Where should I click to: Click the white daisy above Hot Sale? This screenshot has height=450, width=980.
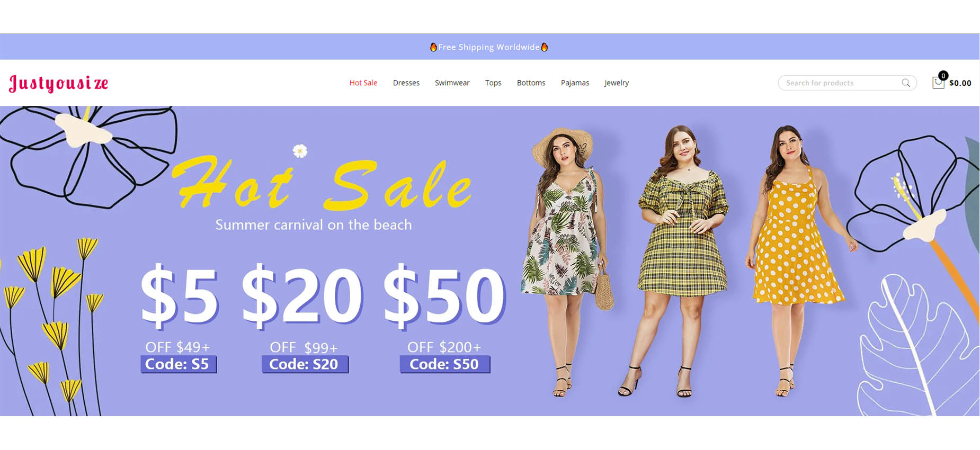point(300,151)
